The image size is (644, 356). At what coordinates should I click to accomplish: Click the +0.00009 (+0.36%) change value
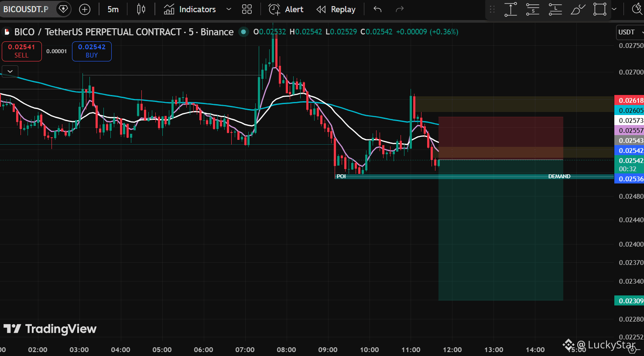tap(427, 32)
